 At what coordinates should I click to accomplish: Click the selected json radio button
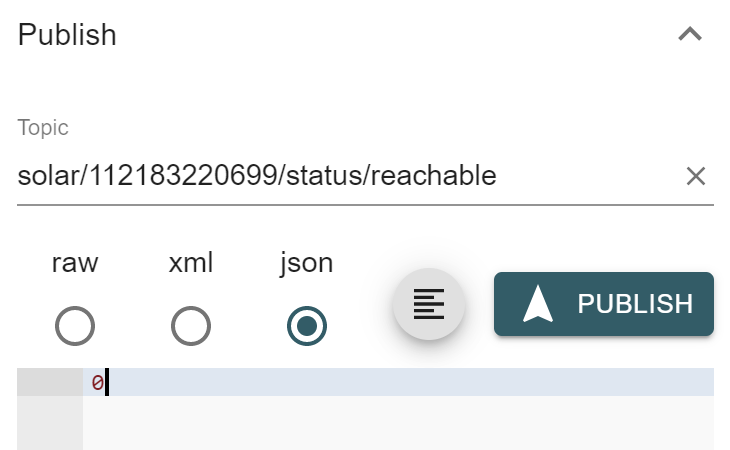(307, 326)
